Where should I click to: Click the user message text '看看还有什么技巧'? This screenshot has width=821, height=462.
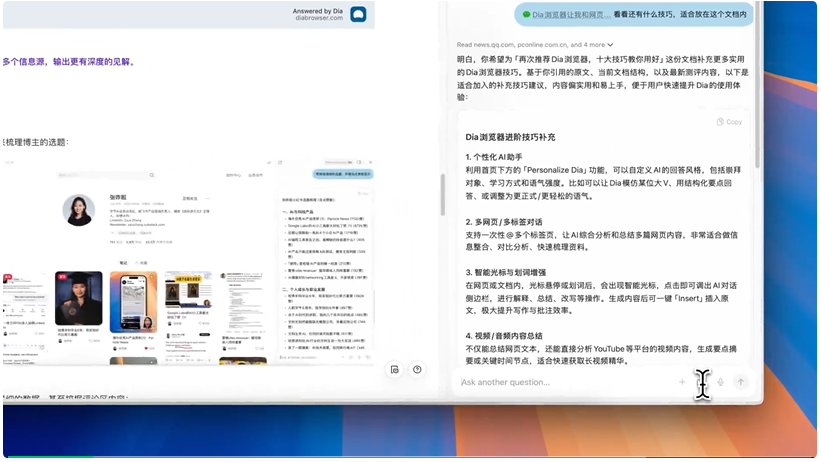click(x=644, y=15)
